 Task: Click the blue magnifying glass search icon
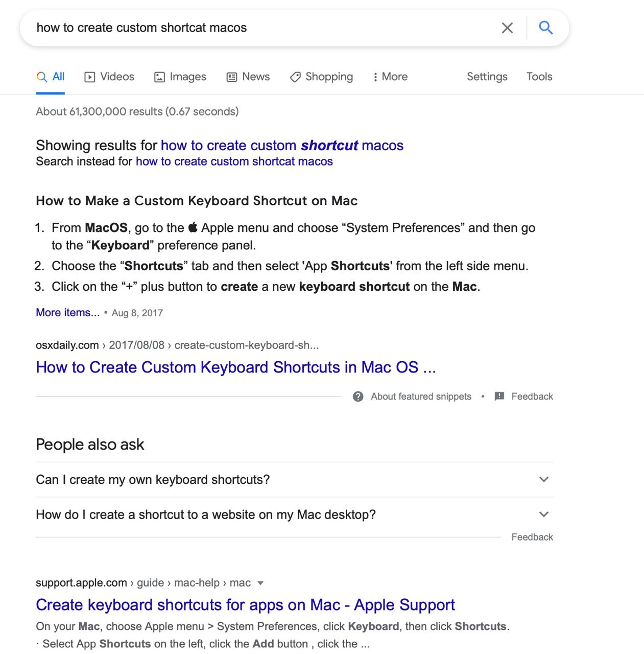coord(545,28)
